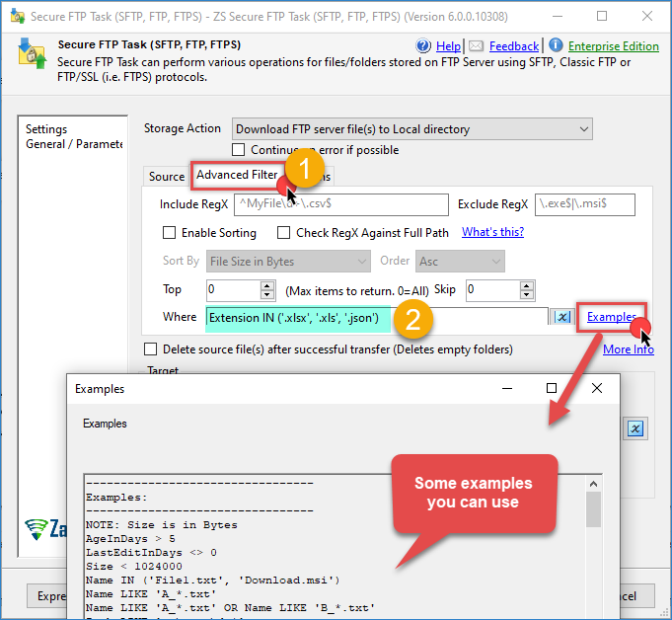Click the Secure FTP Task header logo icon
This screenshot has height=620, width=672.
33,53
